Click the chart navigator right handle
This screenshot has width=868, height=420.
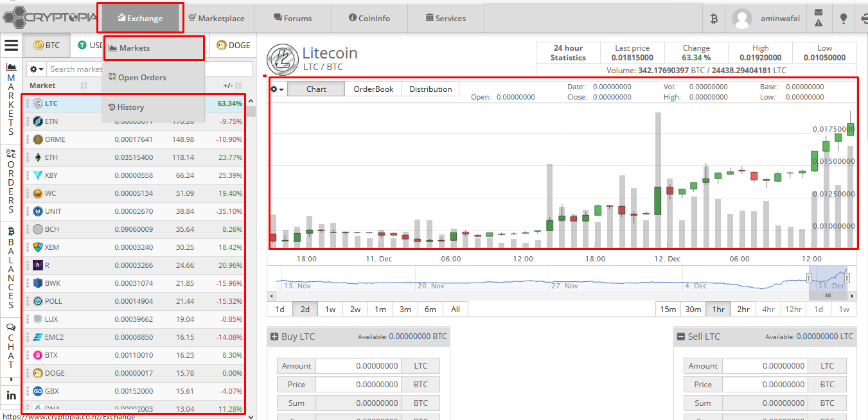pos(847,278)
